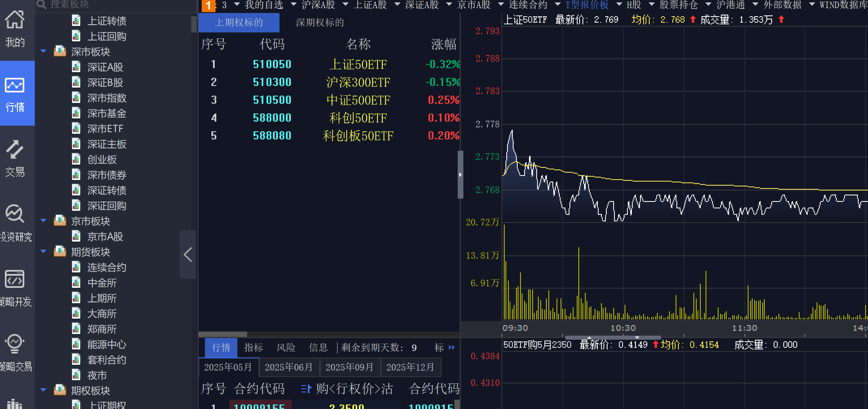
Task: Collapse the left sidebar panel with arrow handle
Action: tap(188, 255)
